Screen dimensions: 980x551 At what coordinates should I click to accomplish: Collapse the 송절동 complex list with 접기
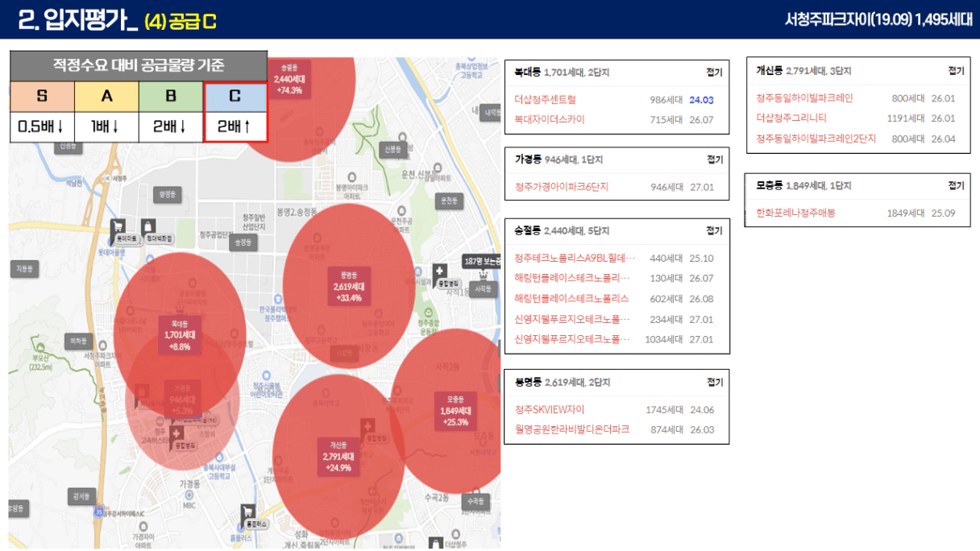click(x=714, y=230)
